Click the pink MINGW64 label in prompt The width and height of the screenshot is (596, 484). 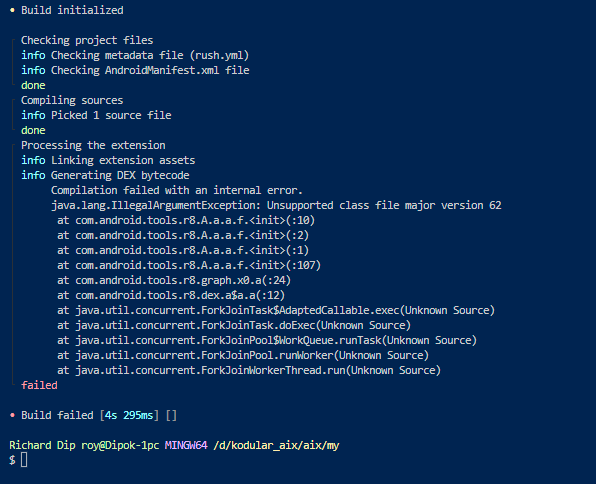coord(186,445)
